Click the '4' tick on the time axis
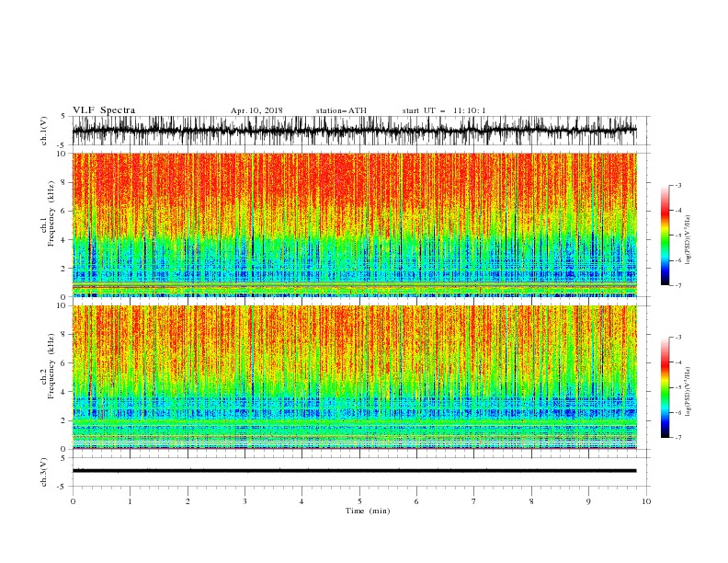This screenshot has width=728, height=563. pos(301,501)
